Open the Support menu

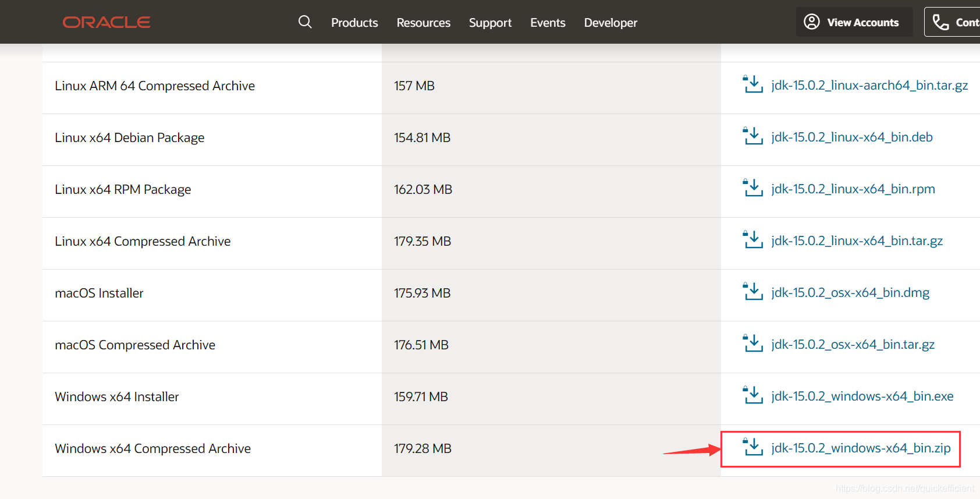pyautogui.click(x=491, y=23)
